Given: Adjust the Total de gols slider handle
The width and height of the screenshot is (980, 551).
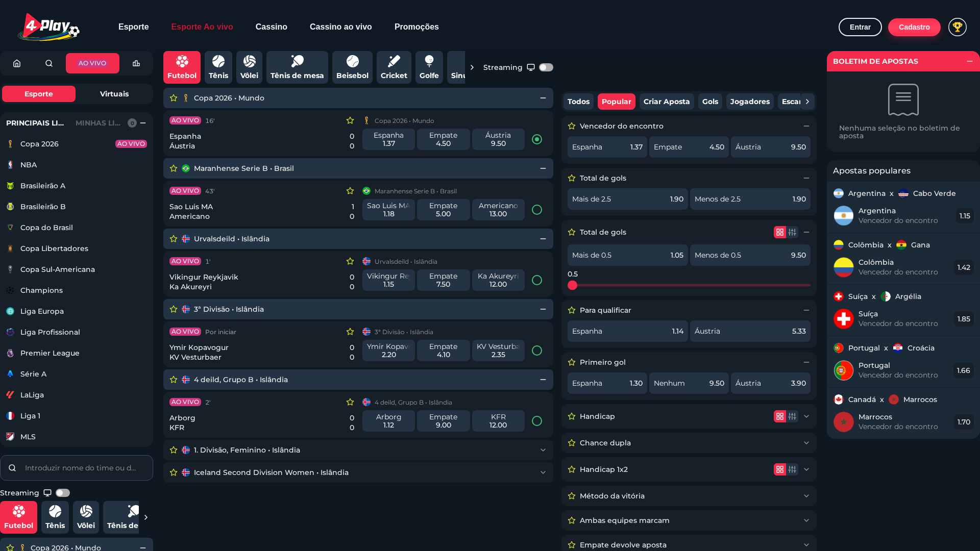Looking at the screenshot, I should (573, 285).
